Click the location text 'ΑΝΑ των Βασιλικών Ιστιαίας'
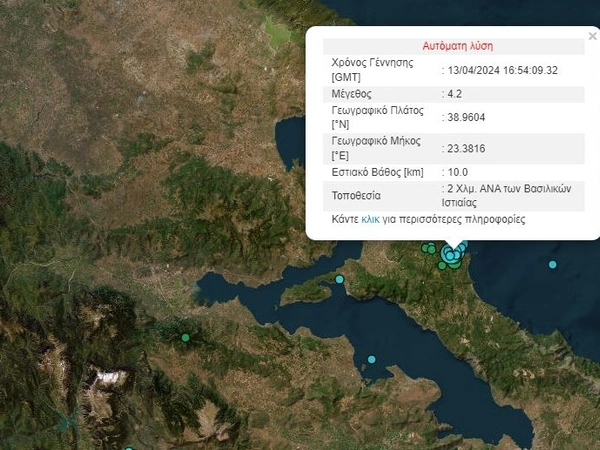Viewport: 600px width, 450px height. coord(510,194)
